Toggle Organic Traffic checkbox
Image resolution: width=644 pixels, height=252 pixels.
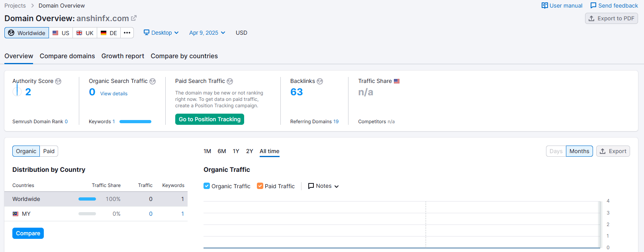click(x=207, y=186)
